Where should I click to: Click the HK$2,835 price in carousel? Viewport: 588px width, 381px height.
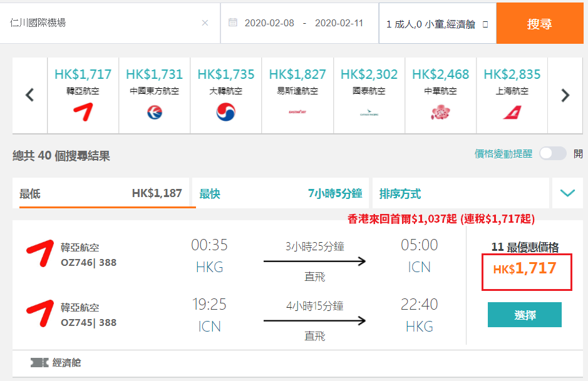(x=512, y=74)
